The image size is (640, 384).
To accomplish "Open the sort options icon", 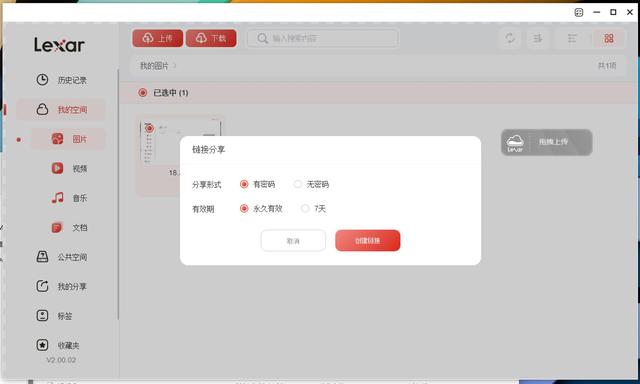I will tap(538, 38).
